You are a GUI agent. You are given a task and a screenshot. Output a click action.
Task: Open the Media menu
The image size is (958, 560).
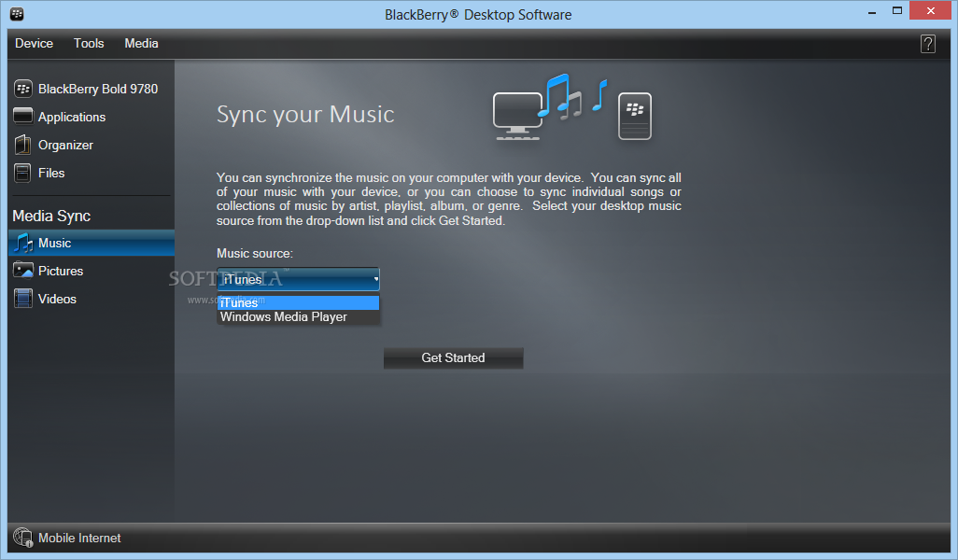tap(141, 43)
